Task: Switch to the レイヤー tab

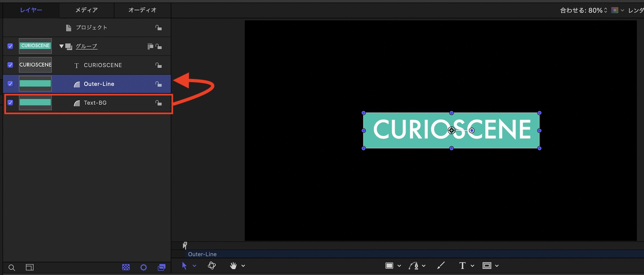Action: pos(31,10)
